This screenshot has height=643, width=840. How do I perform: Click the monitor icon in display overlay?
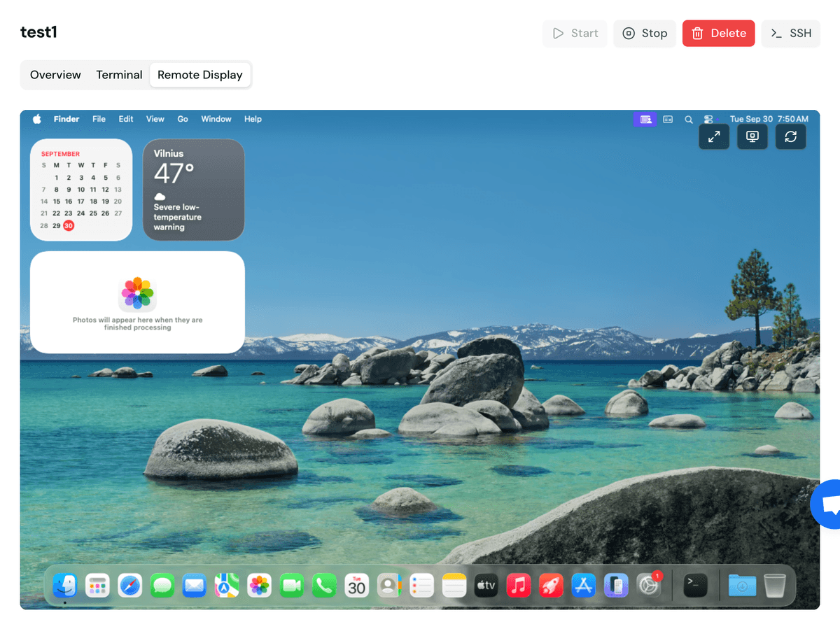point(752,137)
